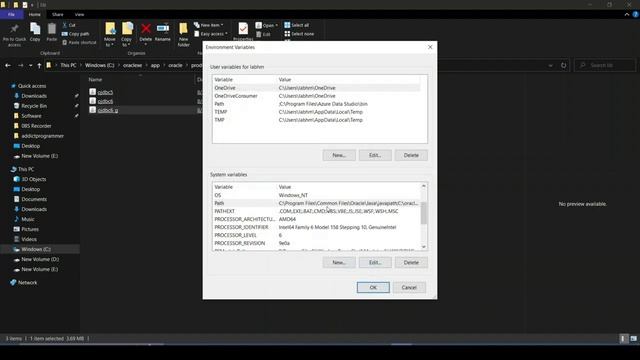Open addictprogrammer folder in sidebar

42,136
